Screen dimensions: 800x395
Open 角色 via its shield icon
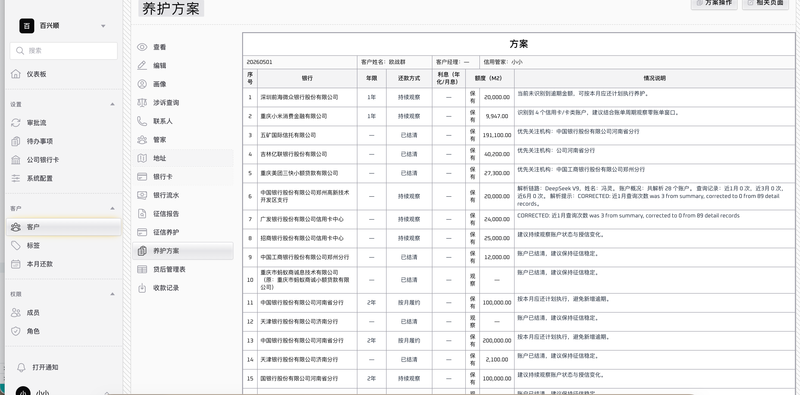16,331
